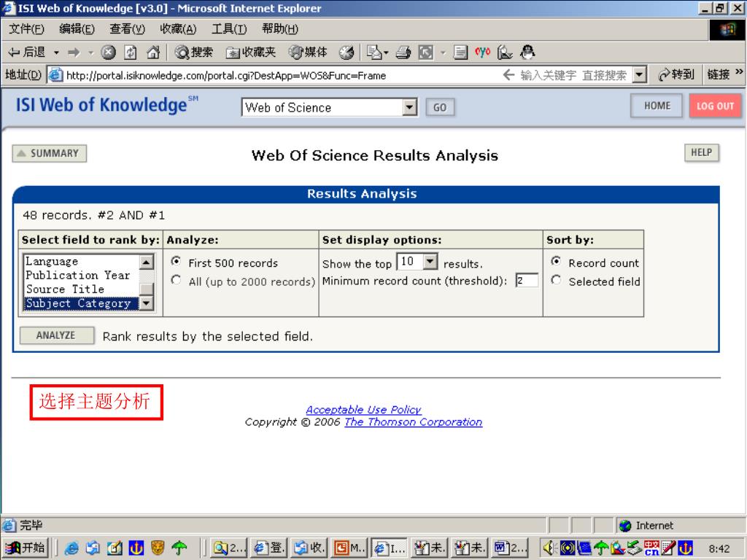
Task: Open the Tools (工具) menu
Action: pyautogui.click(x=229, y=29)
